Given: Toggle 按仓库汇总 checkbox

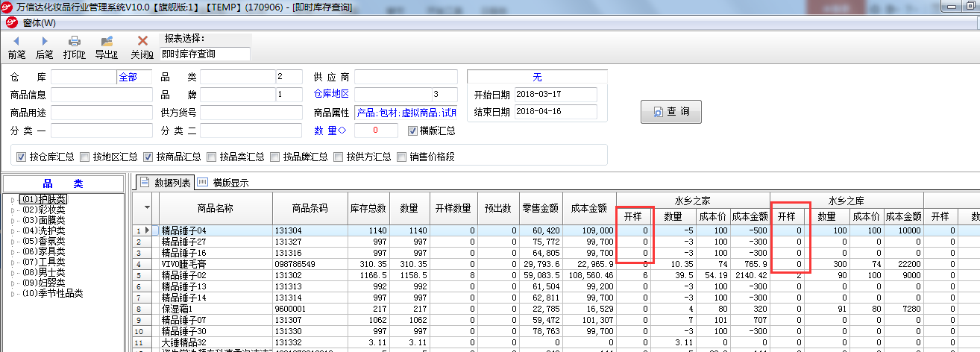Looking at the screenshot, I should coord(22,157).
